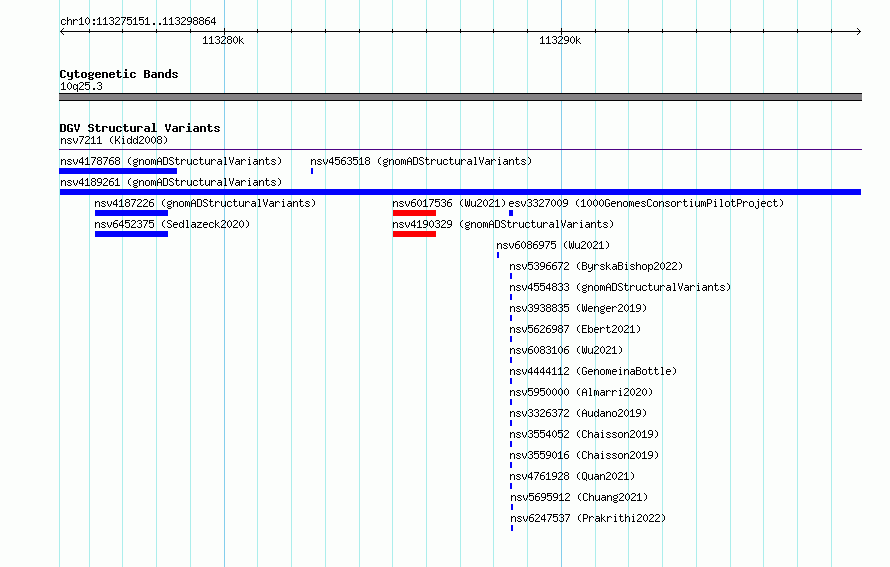
Task: Click the 113290k ruler tick label
Action: pos(560,40)
